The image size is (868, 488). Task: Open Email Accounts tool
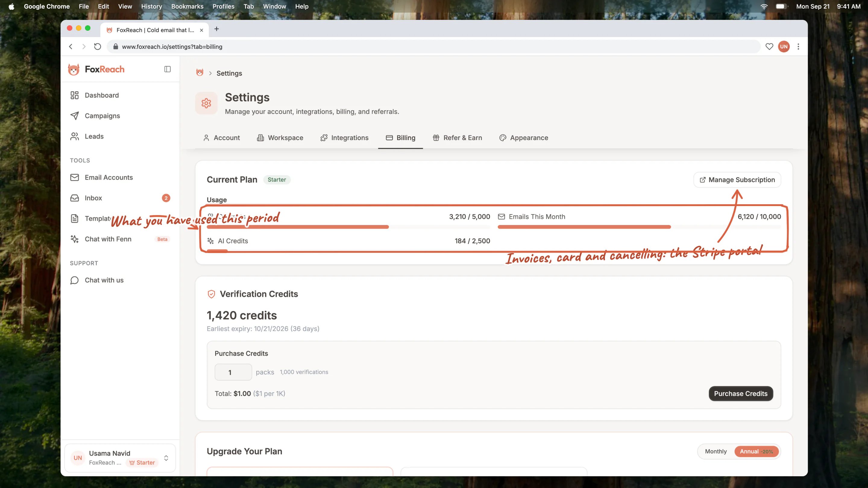click(120, 177)
